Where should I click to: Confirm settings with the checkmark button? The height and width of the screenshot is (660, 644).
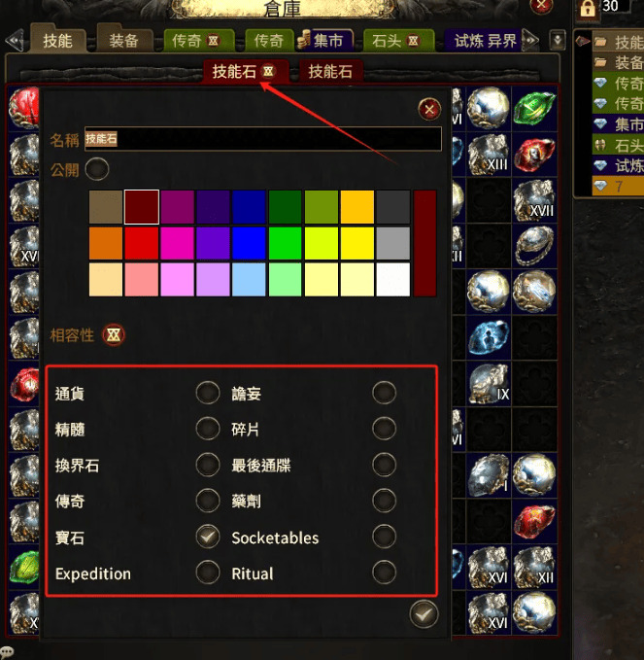[424, 614]
